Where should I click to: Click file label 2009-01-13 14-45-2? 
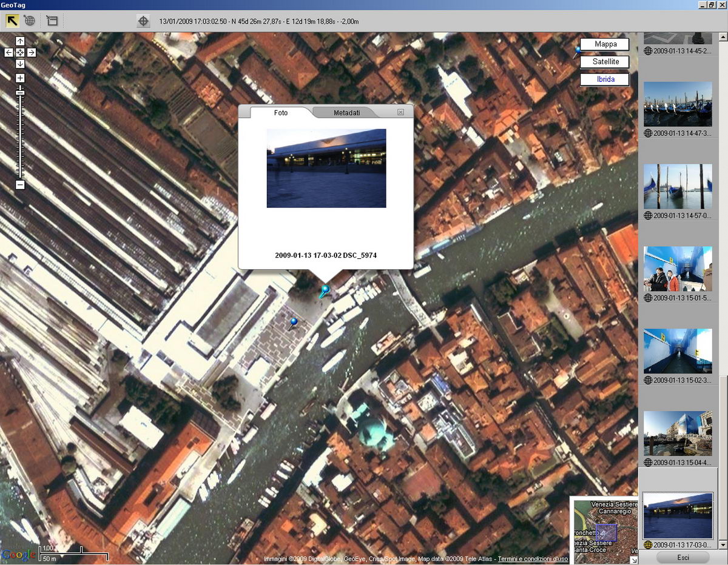(682, 51)
